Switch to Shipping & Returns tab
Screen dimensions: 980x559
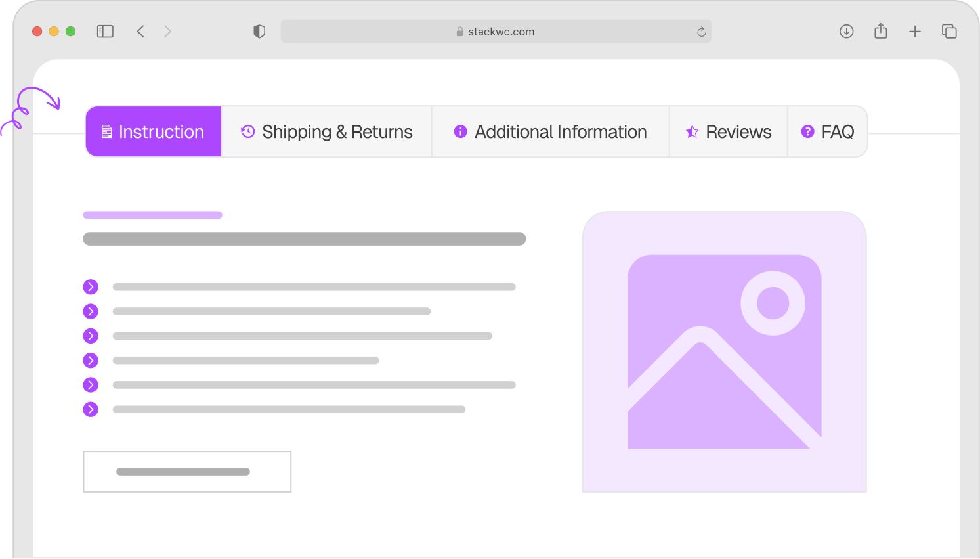[x=326, y=132]
